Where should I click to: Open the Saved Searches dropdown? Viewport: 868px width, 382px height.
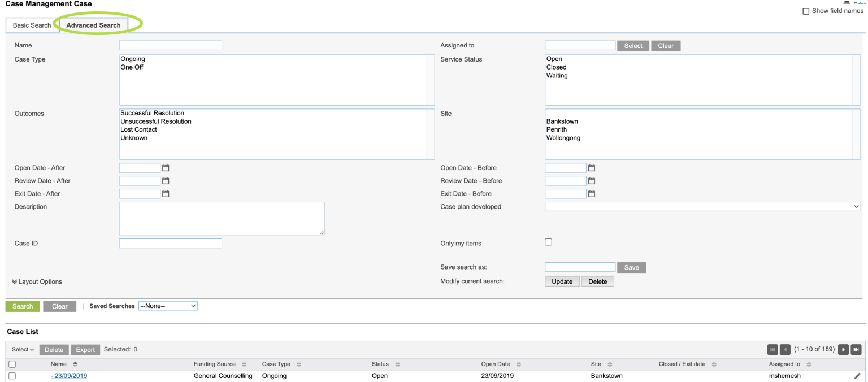click(x=168, y=305)
